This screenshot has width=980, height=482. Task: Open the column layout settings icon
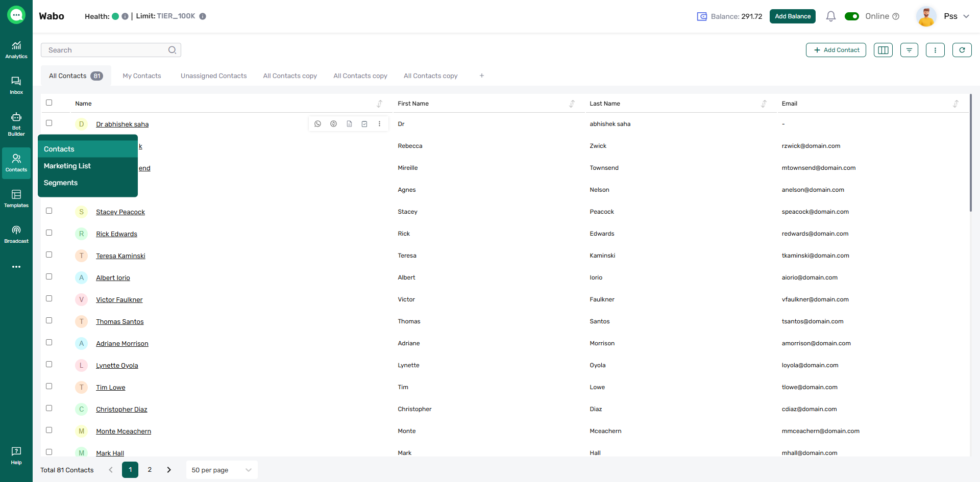[883, 50]
